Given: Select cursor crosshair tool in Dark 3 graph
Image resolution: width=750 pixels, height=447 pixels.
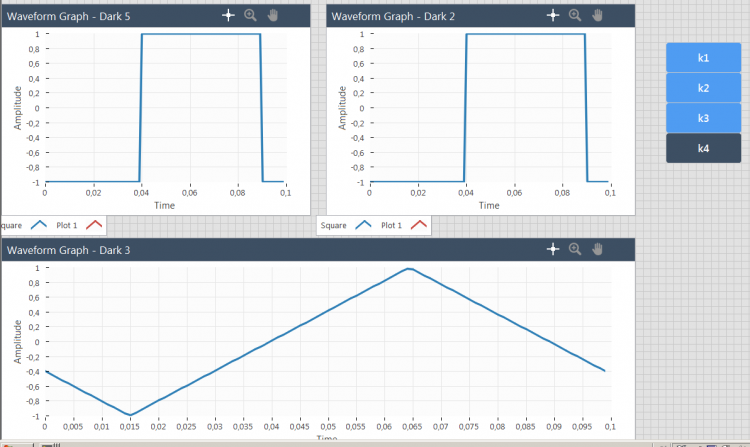Looking at the screenshot, I should [x=553, y=249].
